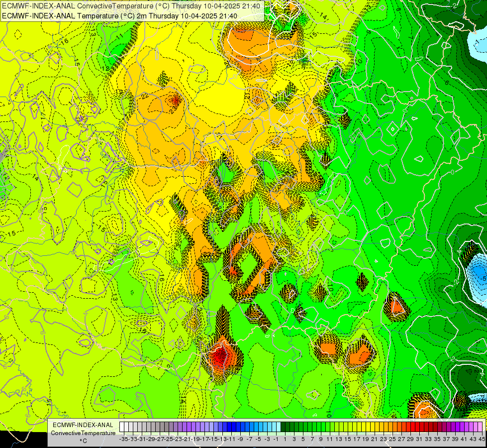This screenshot has height=448, width=487.
Task: Click the legend value 39
Action: (x=455, y=440)
